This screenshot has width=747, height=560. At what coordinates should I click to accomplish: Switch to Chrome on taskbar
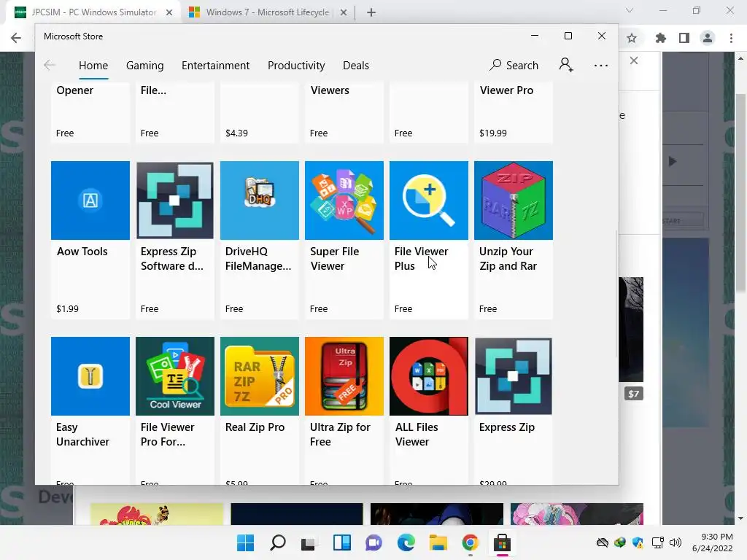pos(471,542)
